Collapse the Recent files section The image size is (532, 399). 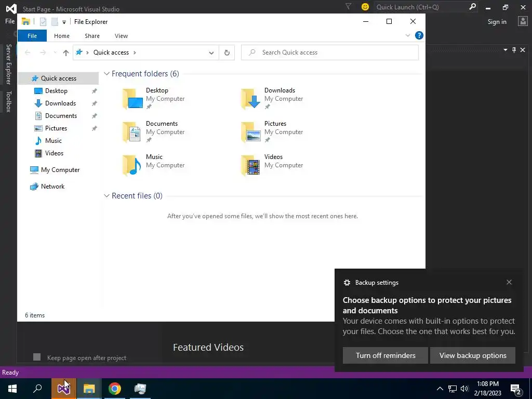pyautogui.click(x=107, y=196)
